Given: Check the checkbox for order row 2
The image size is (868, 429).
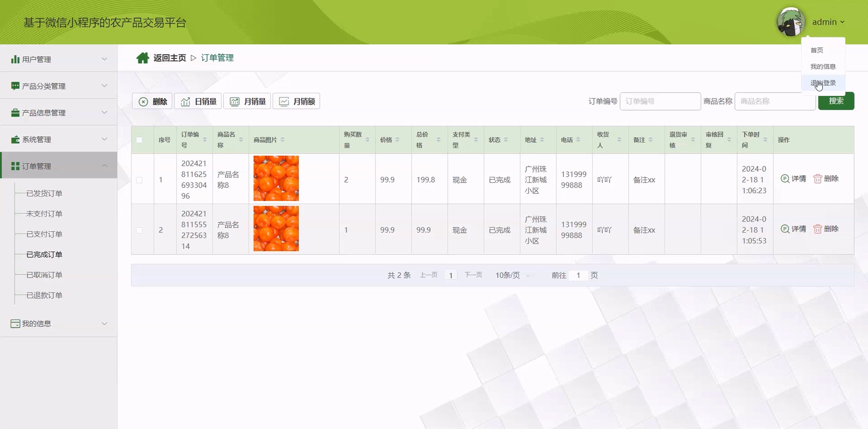Looking at the screenshot, I should point(139,230).
